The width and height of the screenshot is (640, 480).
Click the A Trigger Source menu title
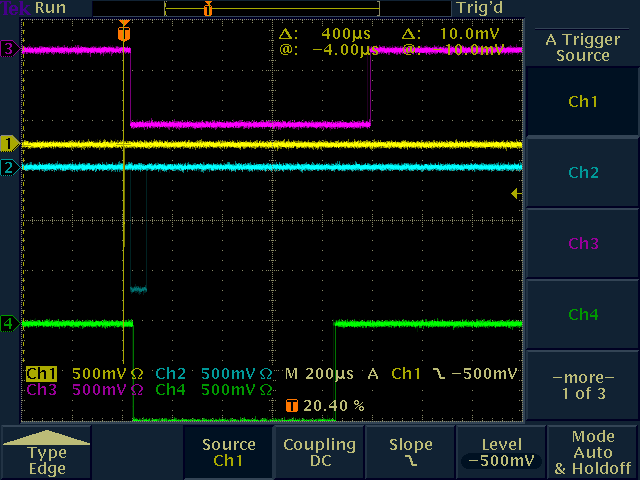582,47
